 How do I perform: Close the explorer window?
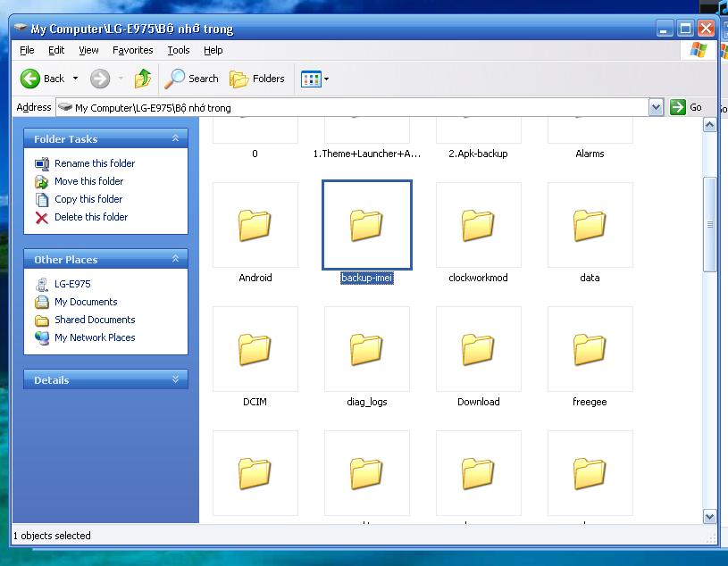(x=707, y=29)
